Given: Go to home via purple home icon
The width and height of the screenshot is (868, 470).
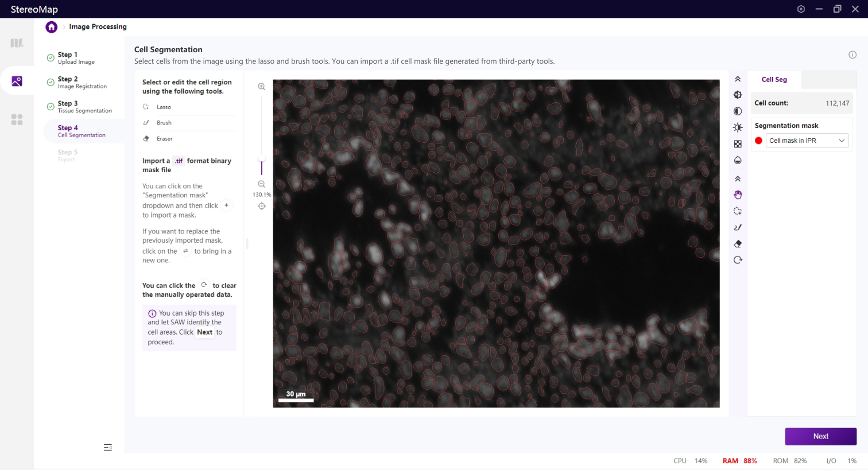Looking at the screenshot, I should pyautogui.click(x=52, y=27).
